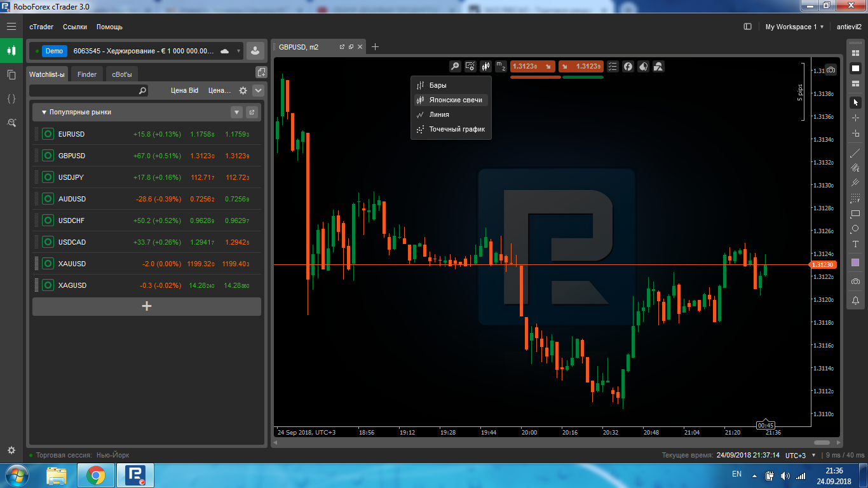Select the text annotation tool
This screenshot has width=868, height=488.
coord(855,244)
